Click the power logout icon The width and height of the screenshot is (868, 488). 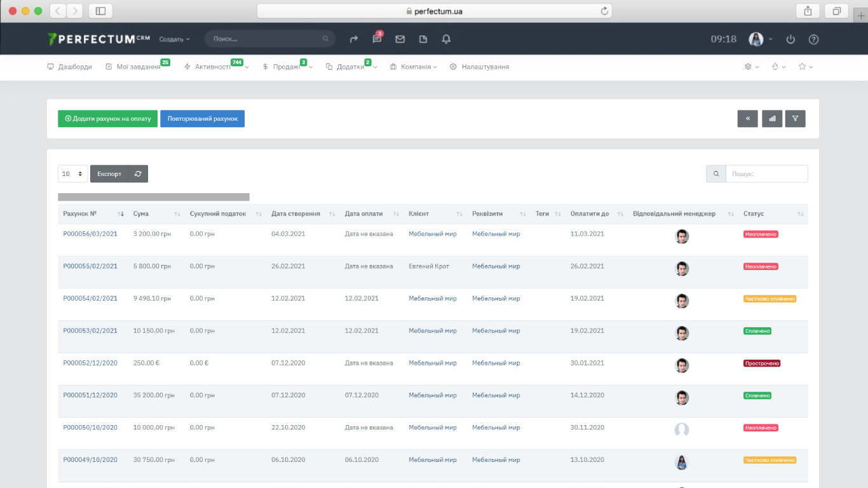(790, 39)
